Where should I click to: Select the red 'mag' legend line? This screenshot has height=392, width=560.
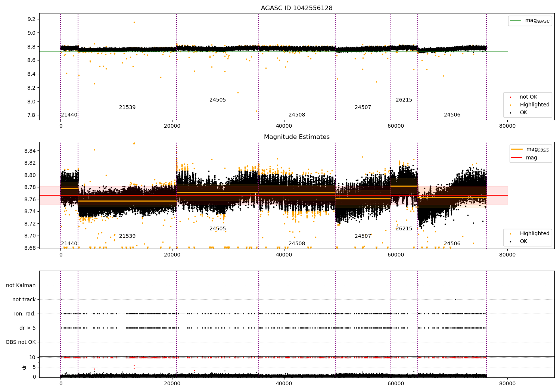pyautogui.click(x=517, y=158)
